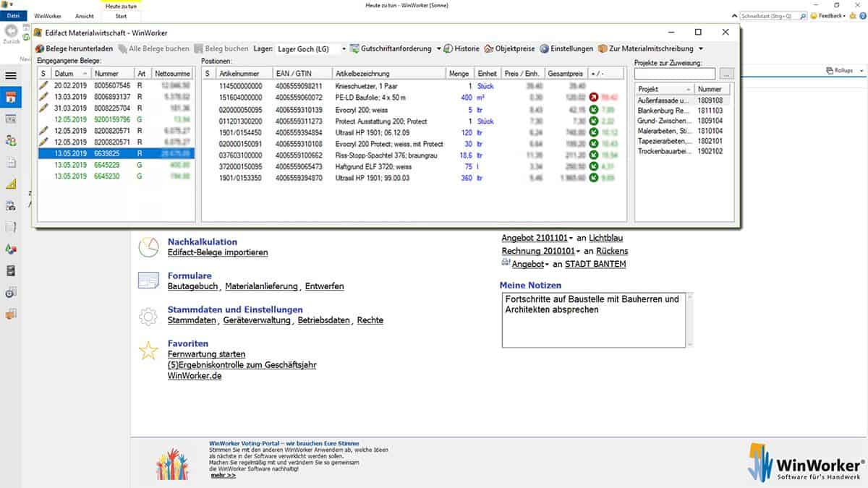Open Objektpreise in the Edifact toolbar

[510, 48]
